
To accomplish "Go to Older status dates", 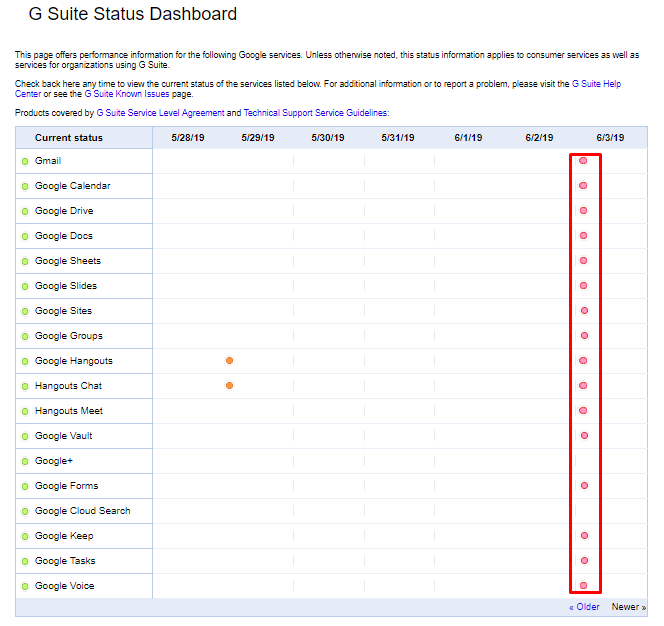I will (x=584, y=607).
